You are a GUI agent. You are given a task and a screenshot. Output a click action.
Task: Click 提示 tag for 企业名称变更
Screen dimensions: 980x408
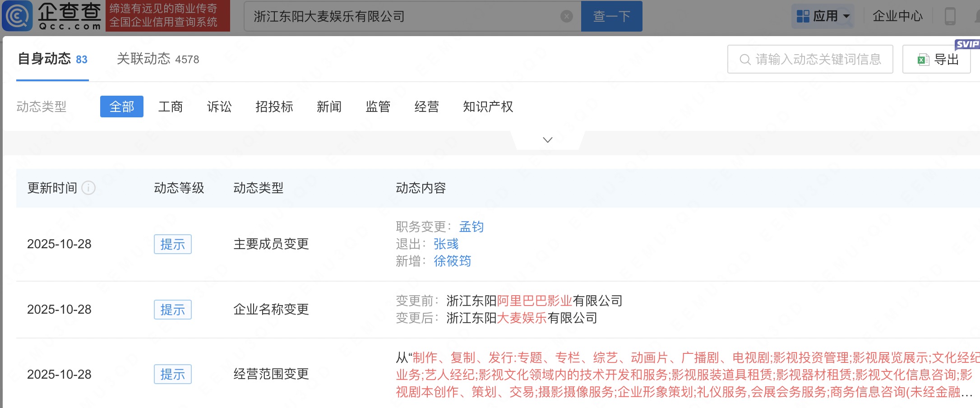[x=172, y=310]
